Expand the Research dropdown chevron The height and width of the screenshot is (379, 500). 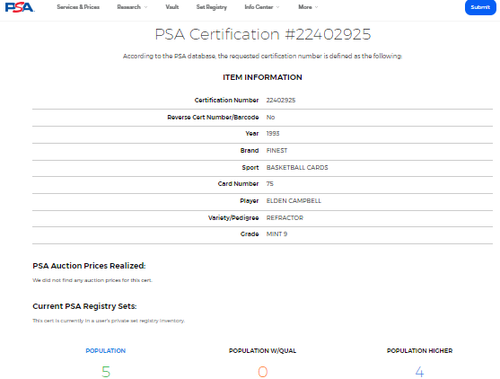coord(146,7)
